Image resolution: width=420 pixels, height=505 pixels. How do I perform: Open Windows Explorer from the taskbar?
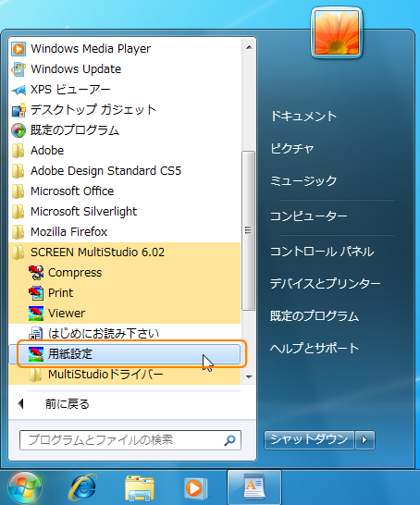pyautogui.click(x=140, y=487)
